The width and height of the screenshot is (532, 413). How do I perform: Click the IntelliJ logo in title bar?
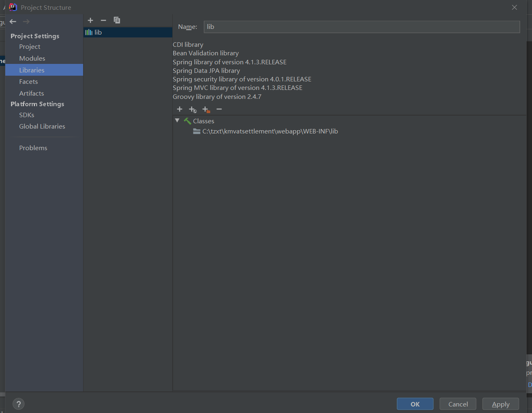click(13, 7)
